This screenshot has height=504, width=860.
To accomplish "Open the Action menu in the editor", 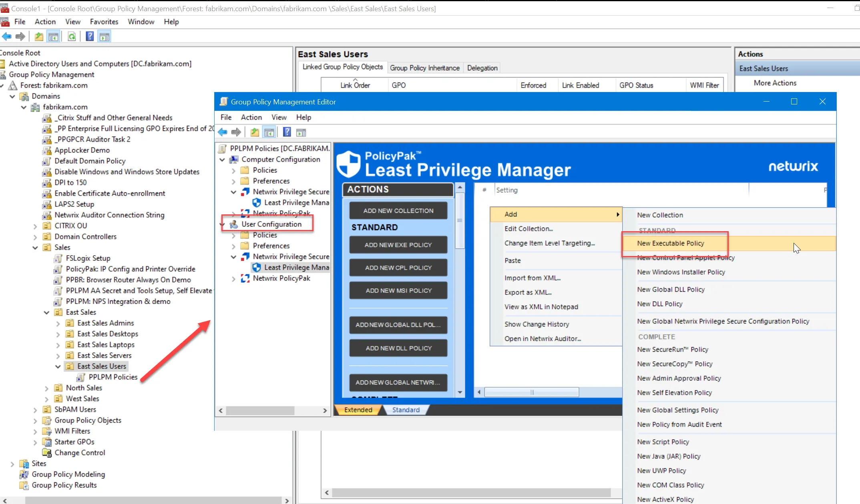I will (x=251, y=117).
